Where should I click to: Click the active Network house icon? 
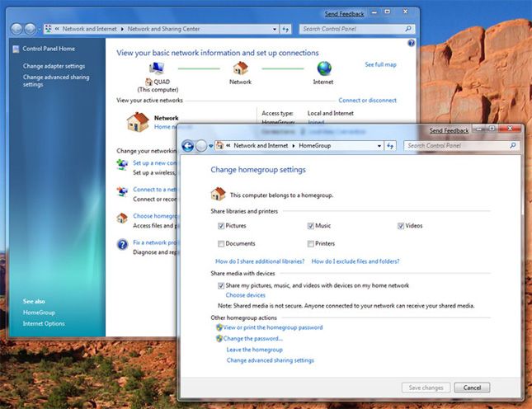(138, 122)
